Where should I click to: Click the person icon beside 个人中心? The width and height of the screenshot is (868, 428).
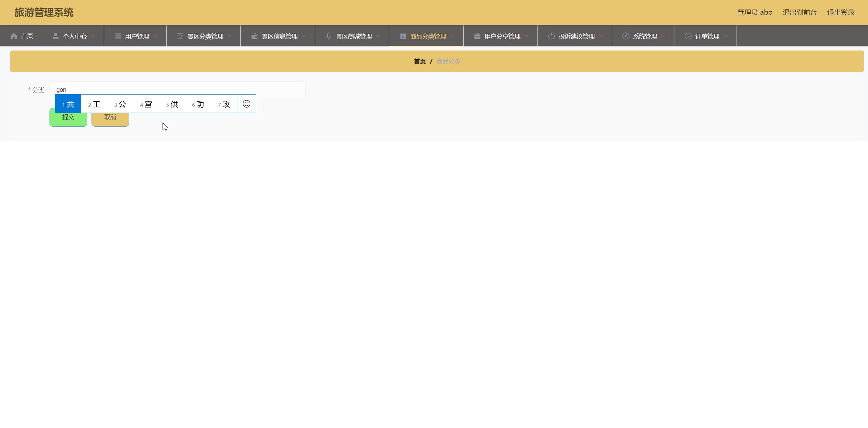(x=55, y=36)
